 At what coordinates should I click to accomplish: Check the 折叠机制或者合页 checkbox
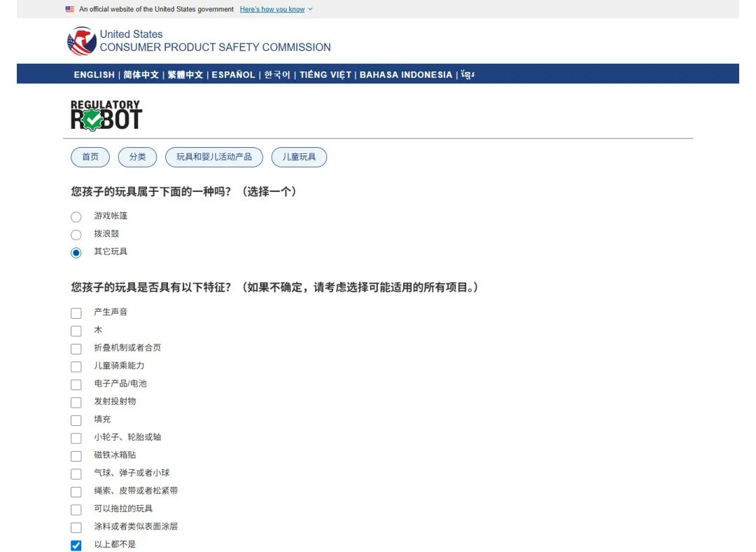(x=76, y=349)
